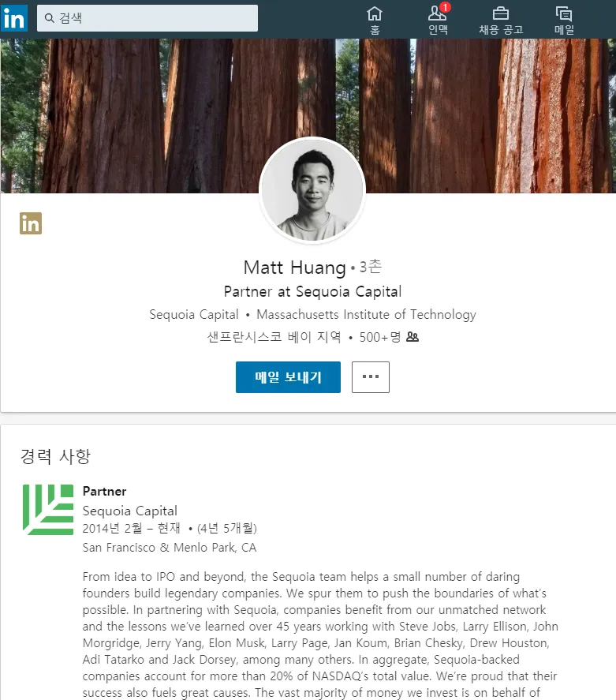The height and width of the screenshot is (700, 616).
Task: Select the Partner job title in 경력 사항
Action: pos(104,492)
